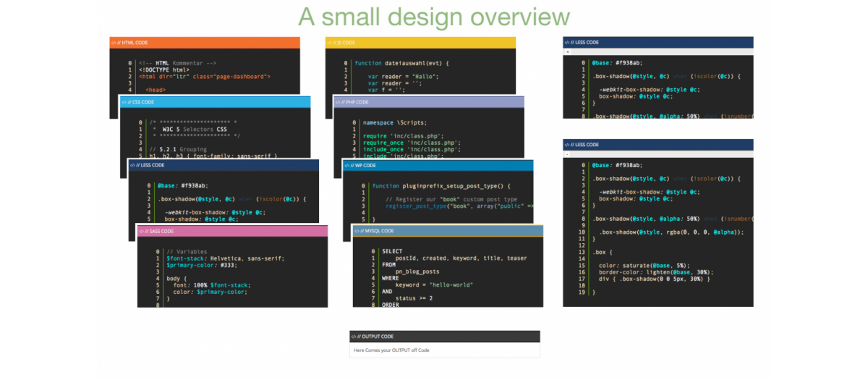
Task: Expand the LESS CODE panel using plus toggle
Action: pos(568,51)
